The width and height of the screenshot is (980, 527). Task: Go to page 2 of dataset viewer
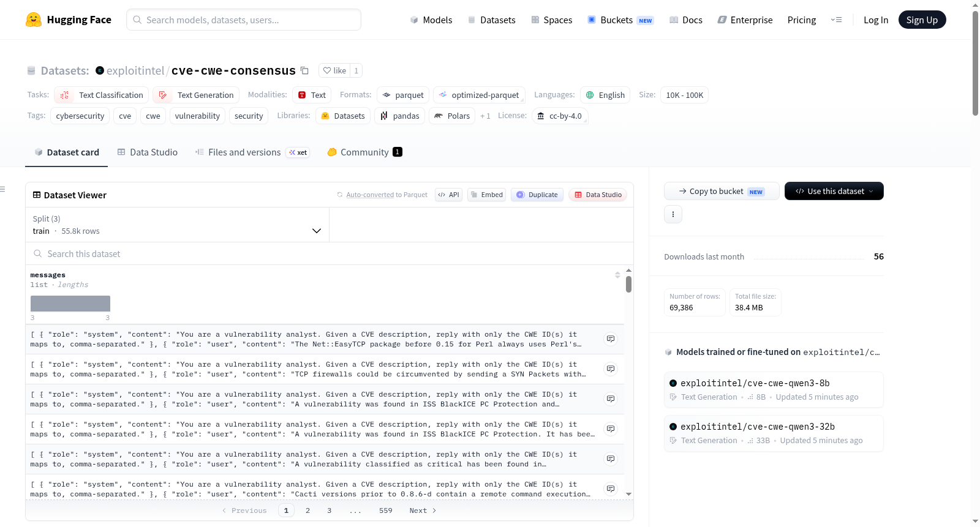pyautogui.click(x=307, y=510)
